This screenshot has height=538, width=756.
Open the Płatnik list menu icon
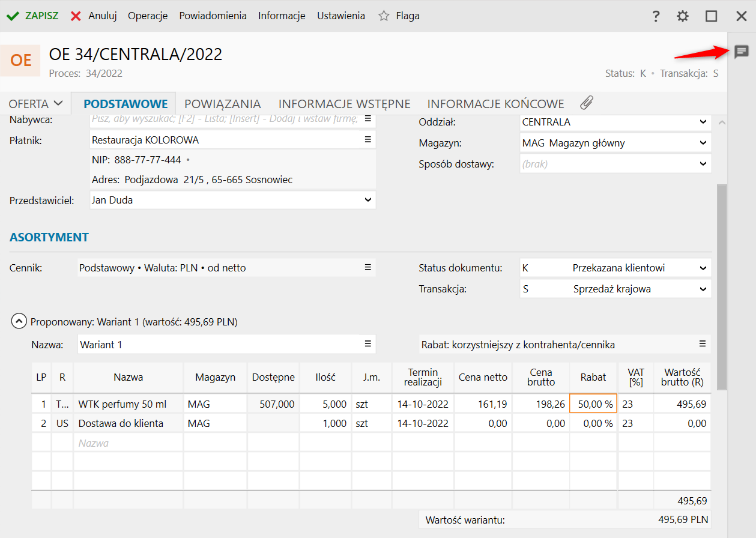pos(368,140)
